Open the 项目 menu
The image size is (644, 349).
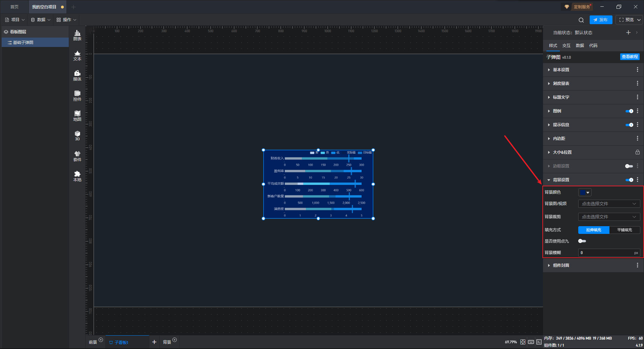pyautogui.click(x=15, y=20)
